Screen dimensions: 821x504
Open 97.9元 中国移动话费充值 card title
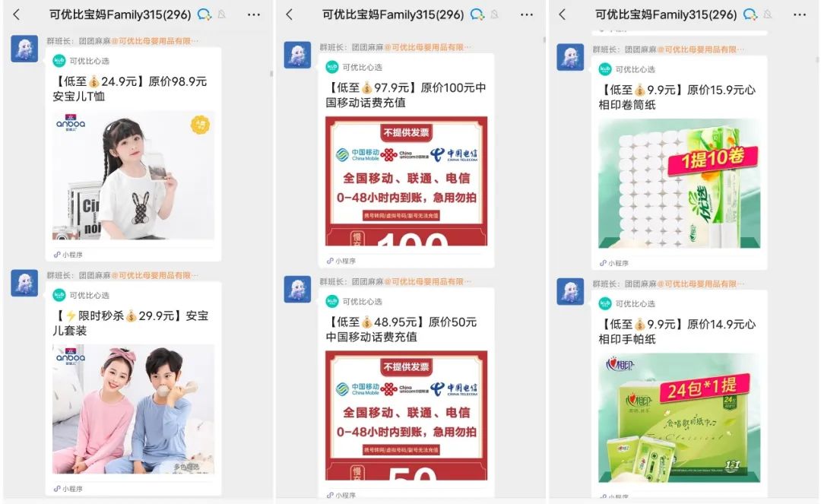click(x=406, y=95)
